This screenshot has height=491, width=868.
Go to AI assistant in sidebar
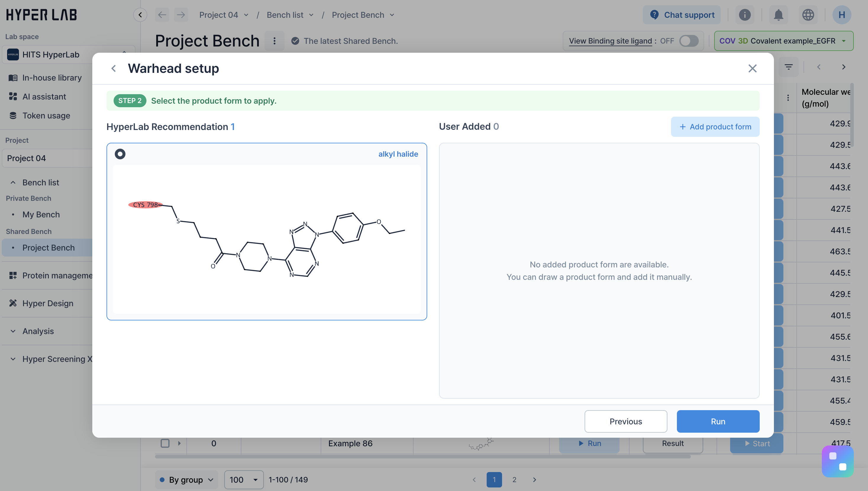click(x=44, y=97)
